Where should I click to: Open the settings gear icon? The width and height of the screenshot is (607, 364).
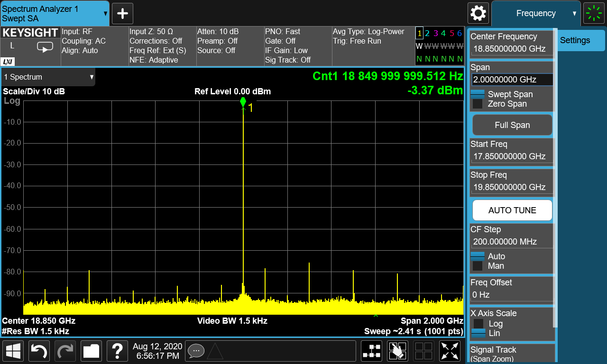pos(478,13)
